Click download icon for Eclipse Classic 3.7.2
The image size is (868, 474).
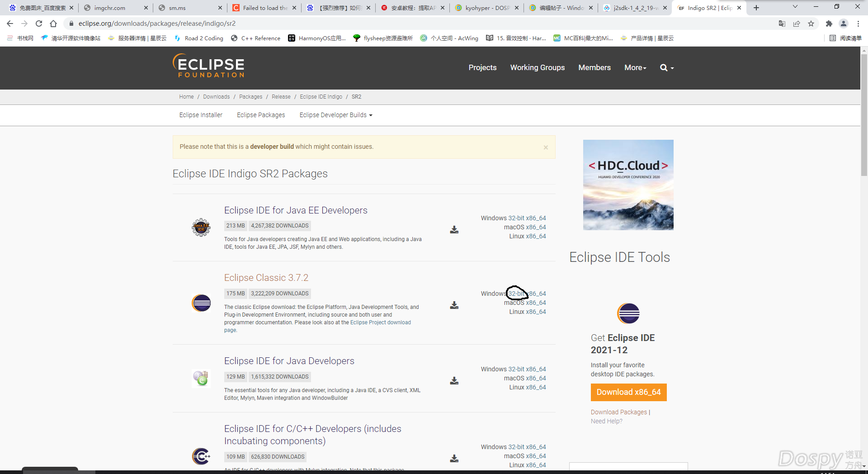(454, 305)
